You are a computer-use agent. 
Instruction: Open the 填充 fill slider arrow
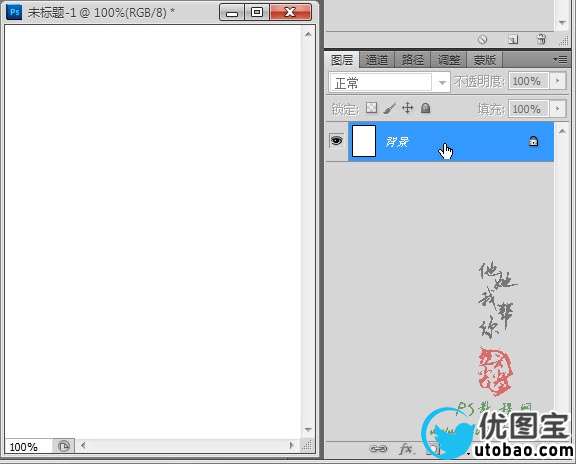coord(558,109)
